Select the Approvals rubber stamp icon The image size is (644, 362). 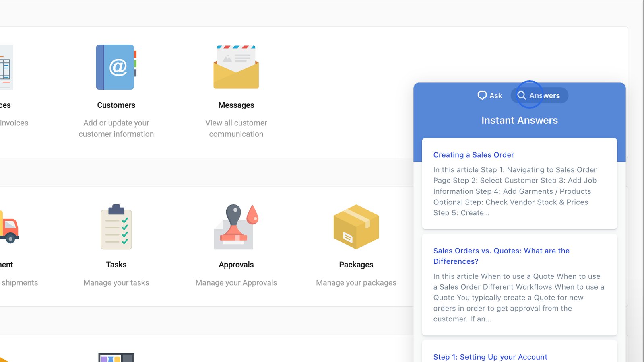point(236,227)
